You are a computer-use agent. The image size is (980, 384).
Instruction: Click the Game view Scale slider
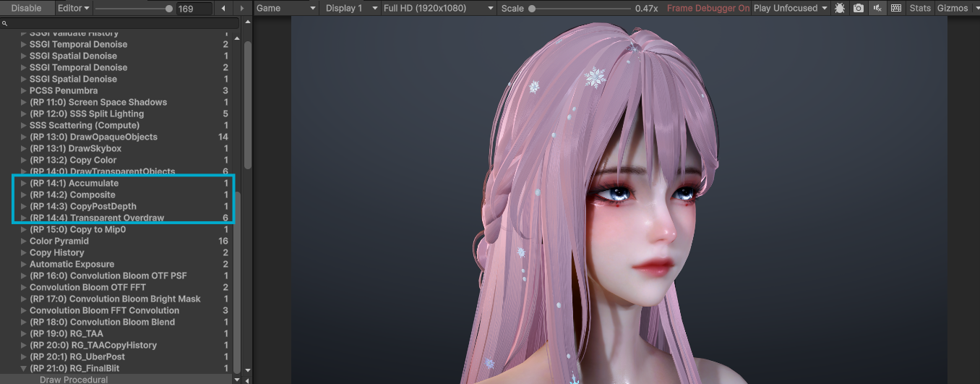(x=578, y=9)
